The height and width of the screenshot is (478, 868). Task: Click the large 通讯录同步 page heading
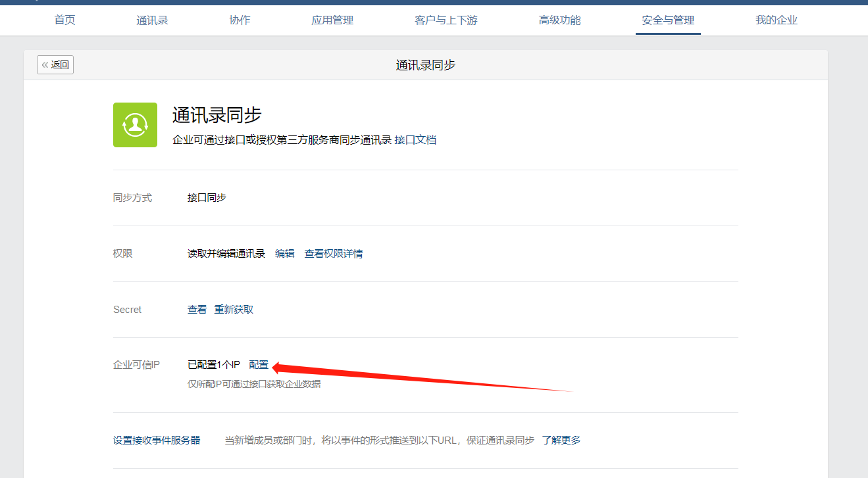point(217,115)
